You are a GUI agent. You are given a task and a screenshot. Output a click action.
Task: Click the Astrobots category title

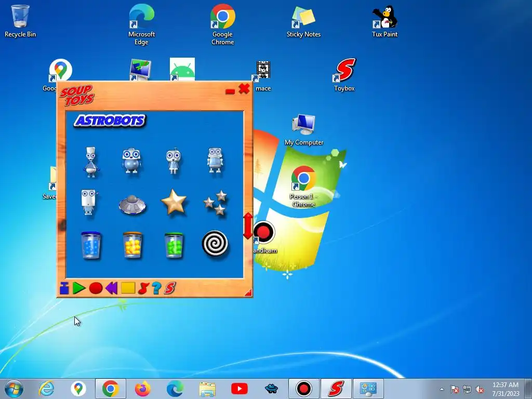(110, 121)
